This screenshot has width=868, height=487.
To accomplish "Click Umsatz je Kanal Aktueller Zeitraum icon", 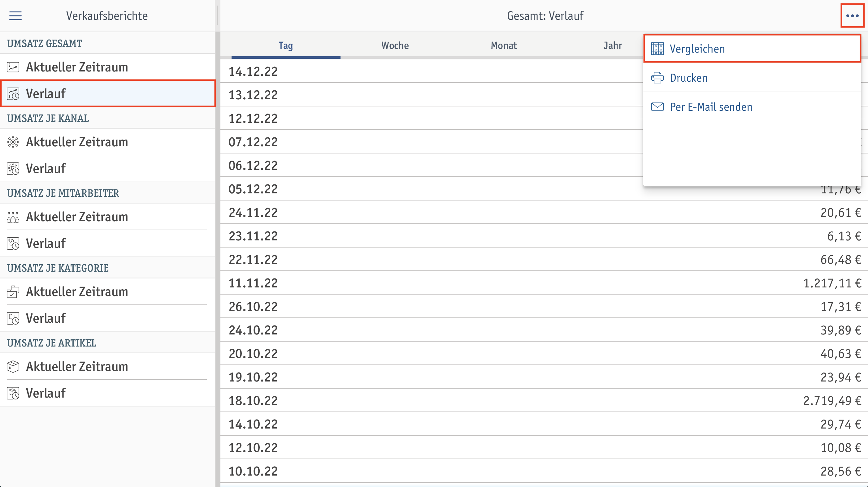I will (13, 142).
